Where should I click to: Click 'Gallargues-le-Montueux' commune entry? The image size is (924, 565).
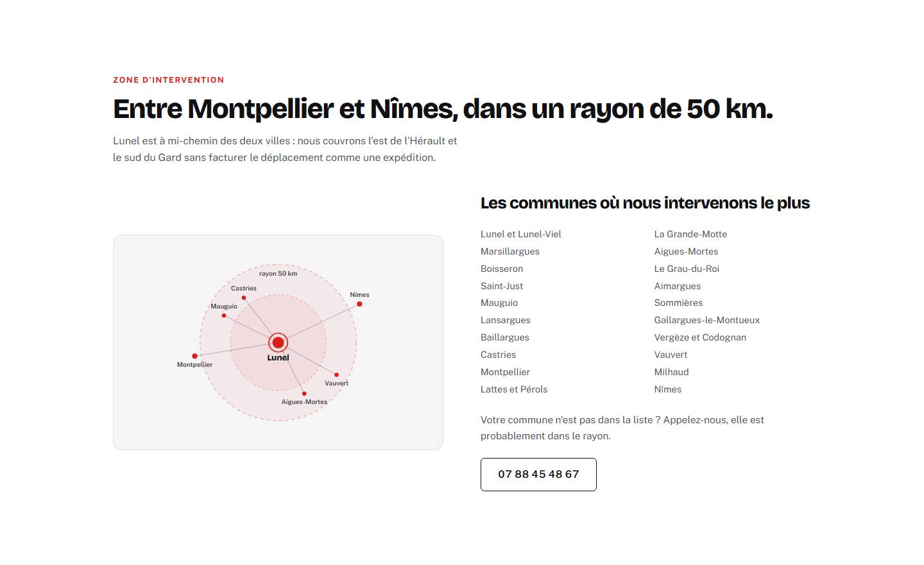point(706,320)
